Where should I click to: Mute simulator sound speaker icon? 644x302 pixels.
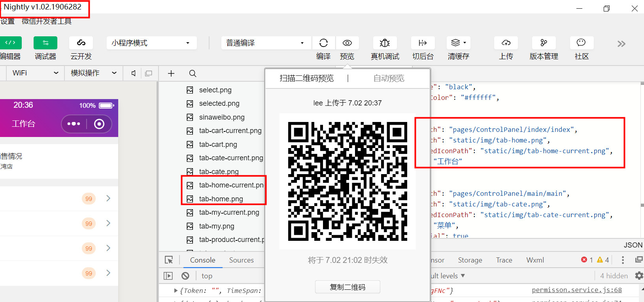(134, 73)
